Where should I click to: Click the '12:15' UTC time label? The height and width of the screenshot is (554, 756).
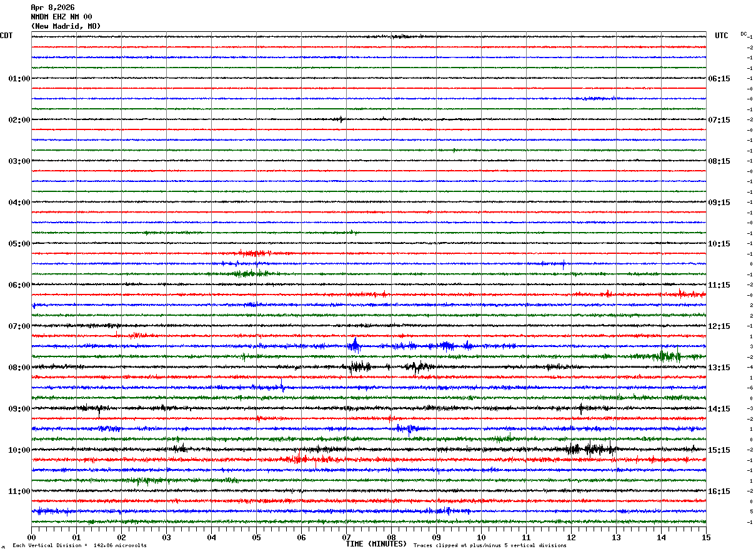point(719,326)
